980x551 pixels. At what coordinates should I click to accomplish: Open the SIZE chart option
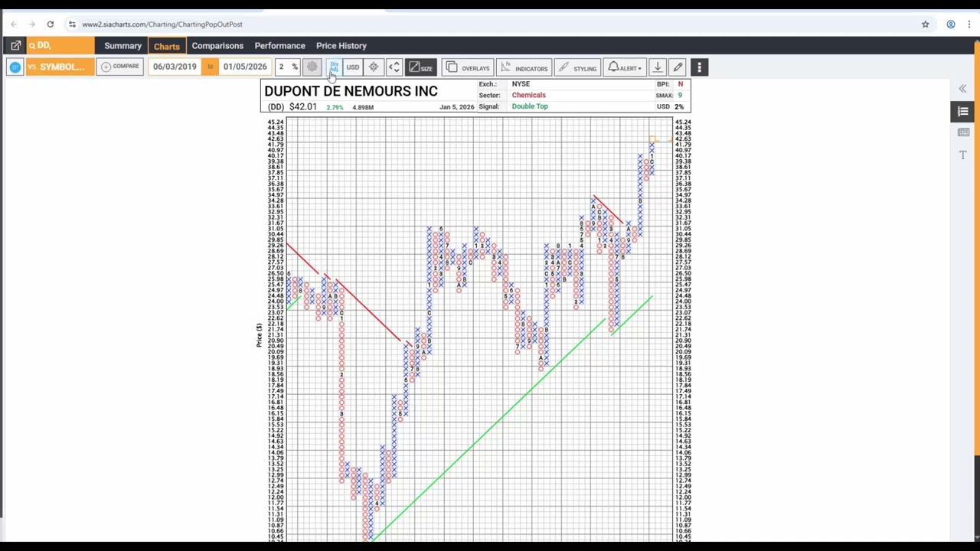(420, 67)
